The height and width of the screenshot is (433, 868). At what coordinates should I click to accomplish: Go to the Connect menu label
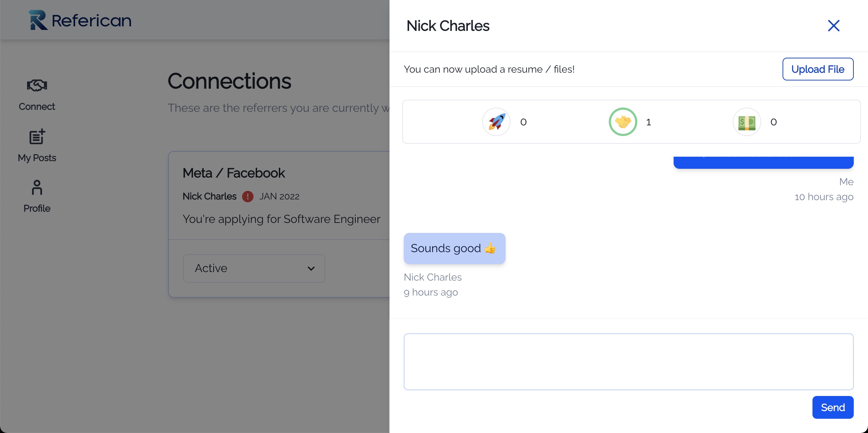pos(37,106)
